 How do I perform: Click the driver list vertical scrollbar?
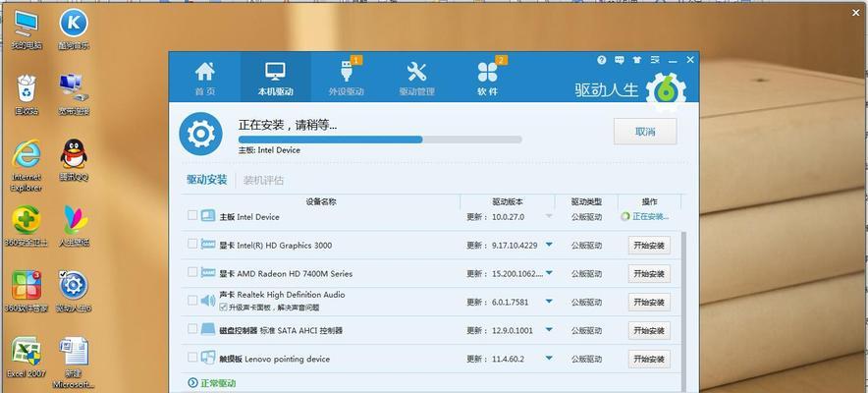point(682,309)
